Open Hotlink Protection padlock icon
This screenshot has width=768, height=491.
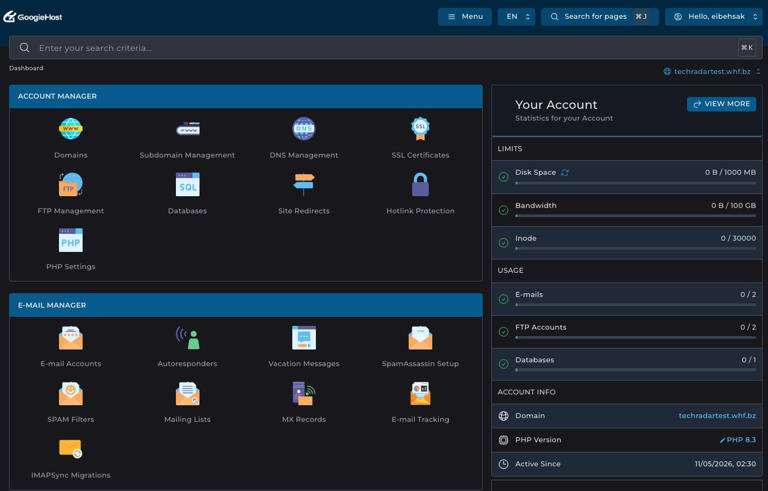[420, 185]
